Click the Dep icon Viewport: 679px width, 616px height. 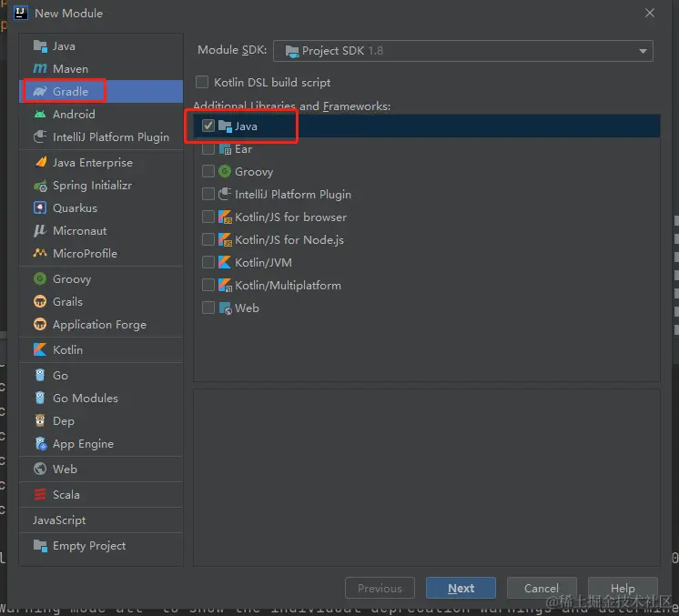(40, 420)
